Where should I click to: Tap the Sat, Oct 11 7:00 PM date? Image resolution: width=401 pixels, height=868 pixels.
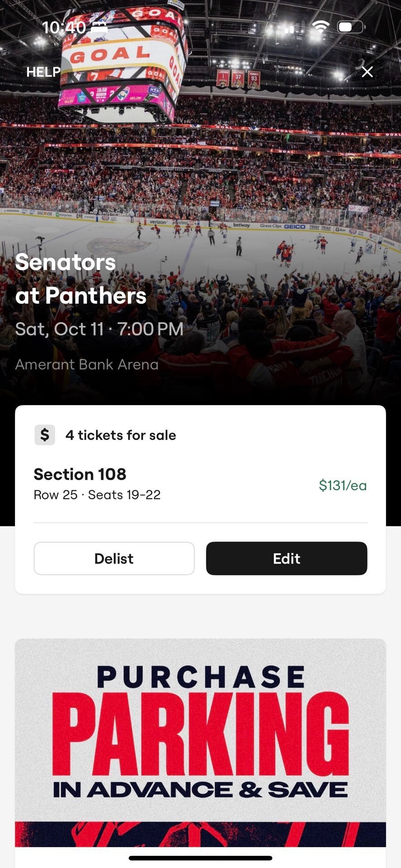tap(99, 329)
